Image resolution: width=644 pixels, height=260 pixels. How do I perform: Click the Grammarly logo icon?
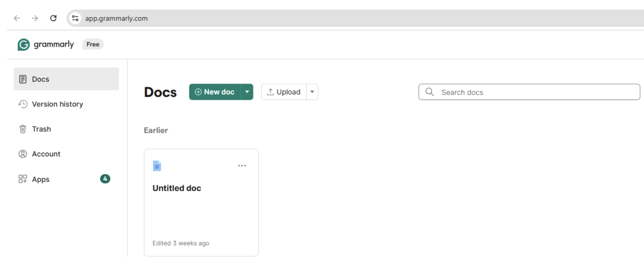point(24,44)
